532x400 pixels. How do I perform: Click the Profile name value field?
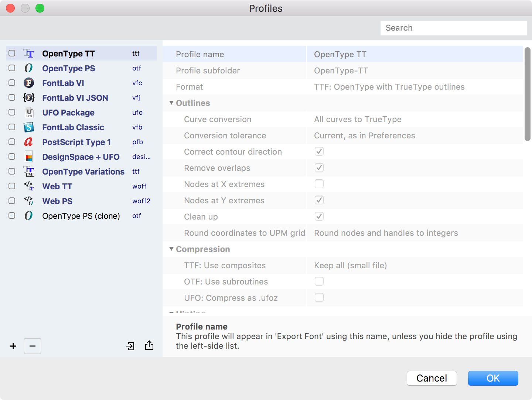click(x=415, y=54)
